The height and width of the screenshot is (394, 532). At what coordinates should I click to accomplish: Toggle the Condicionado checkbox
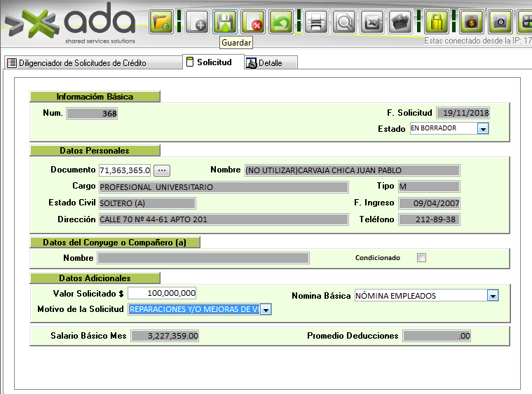421,258
